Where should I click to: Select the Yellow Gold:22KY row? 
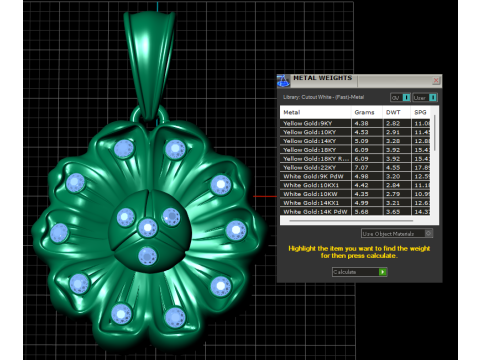click(x=355, y=167)
